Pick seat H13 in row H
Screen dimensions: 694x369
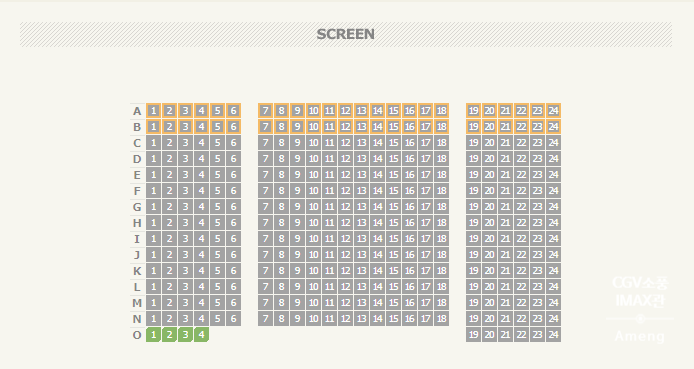click(x=361, y=223)
